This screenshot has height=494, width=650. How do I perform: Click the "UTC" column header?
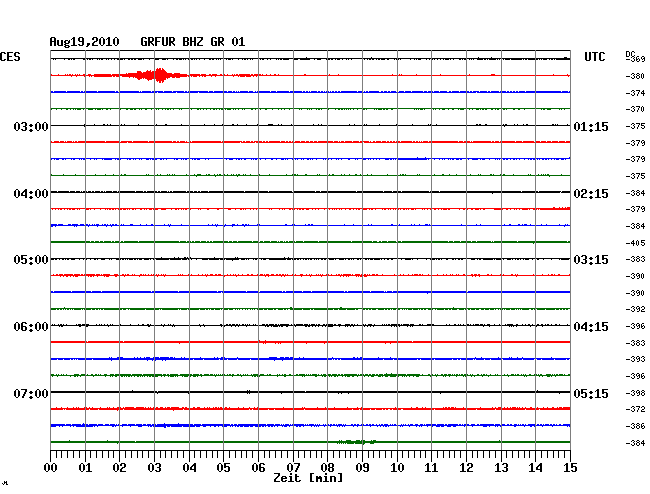click(594, 57)
